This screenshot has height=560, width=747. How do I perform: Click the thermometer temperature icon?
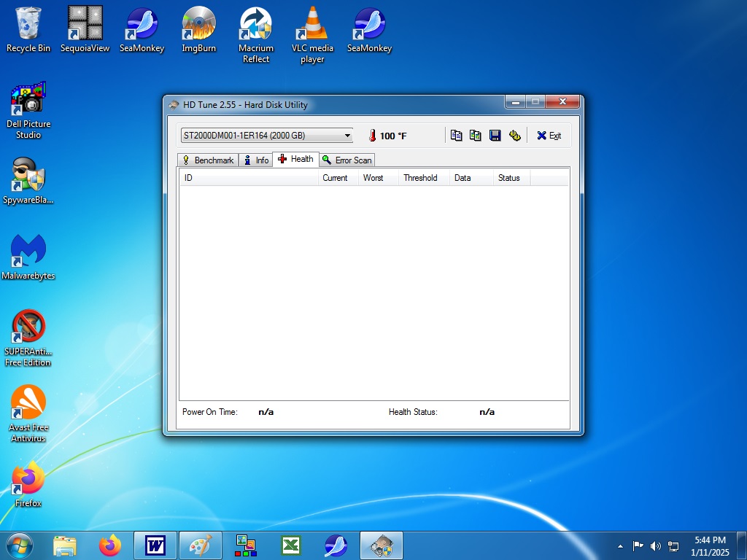tap(372, 136)
